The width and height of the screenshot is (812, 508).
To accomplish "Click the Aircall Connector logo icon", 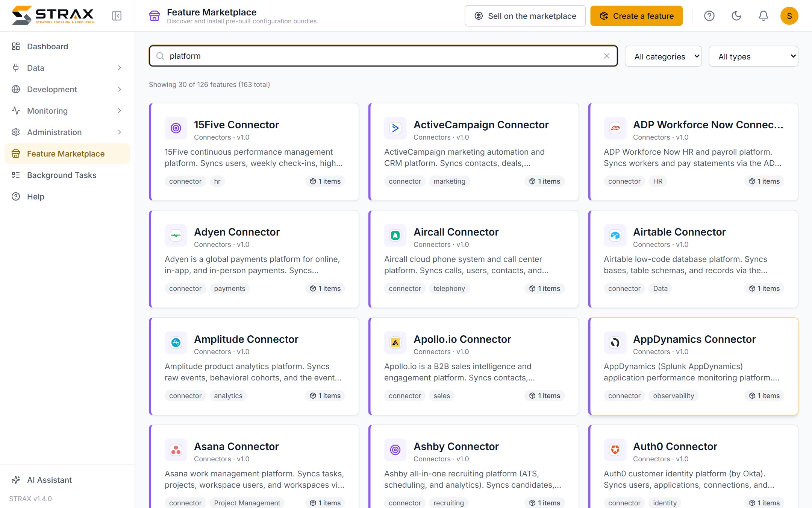I will [395, 236].
